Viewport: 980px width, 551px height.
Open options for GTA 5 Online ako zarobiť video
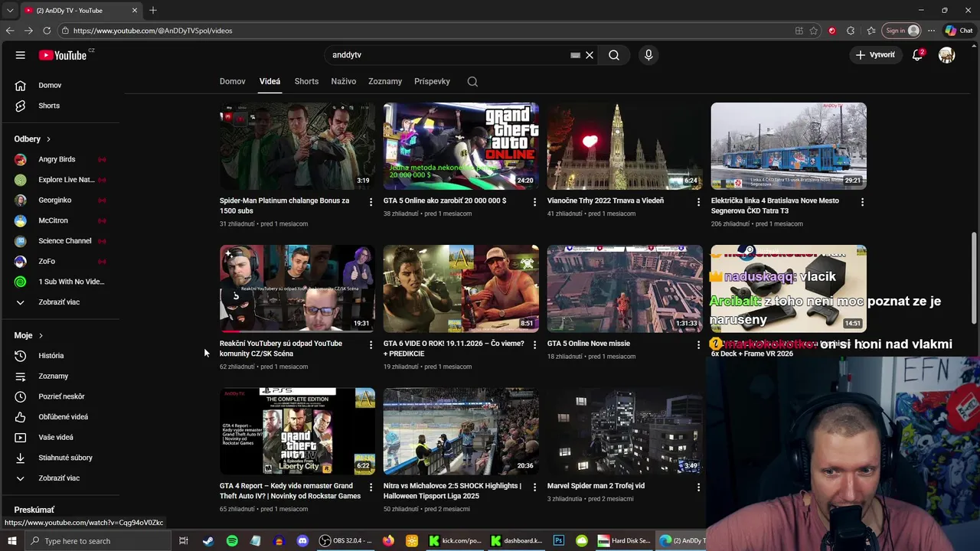tap(534, 202)
